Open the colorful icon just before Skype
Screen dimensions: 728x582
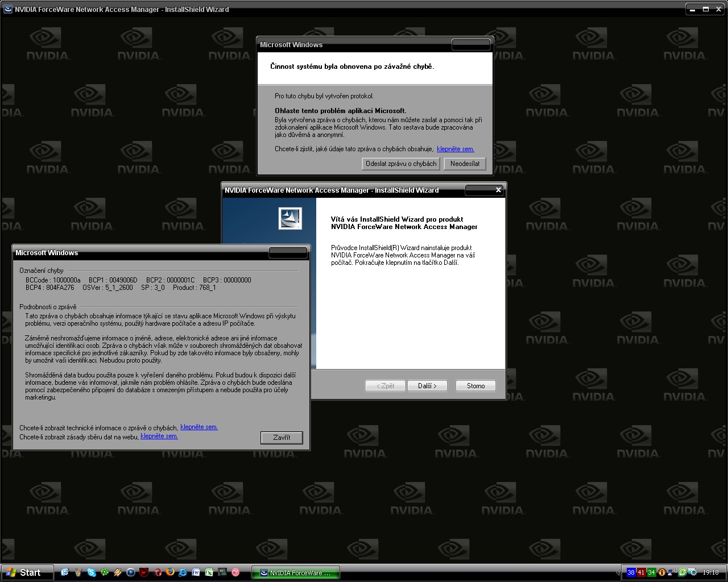(78, 572)
